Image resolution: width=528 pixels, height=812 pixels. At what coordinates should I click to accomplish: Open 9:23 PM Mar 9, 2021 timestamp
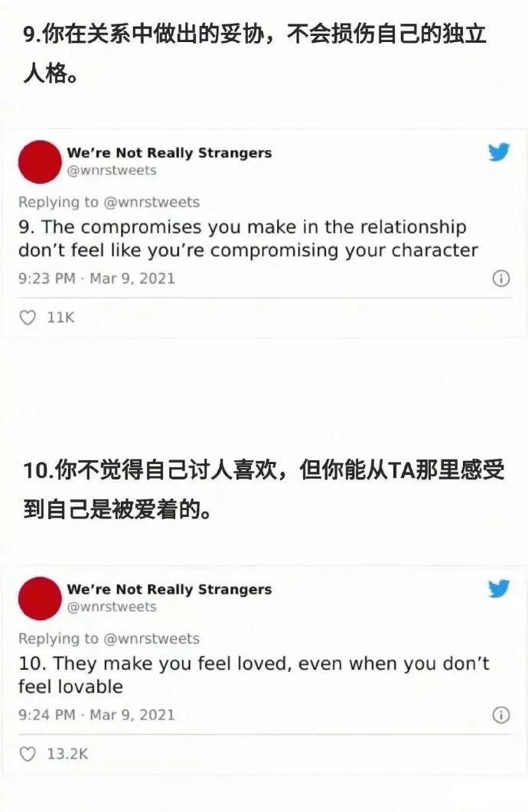click(96, 278)
